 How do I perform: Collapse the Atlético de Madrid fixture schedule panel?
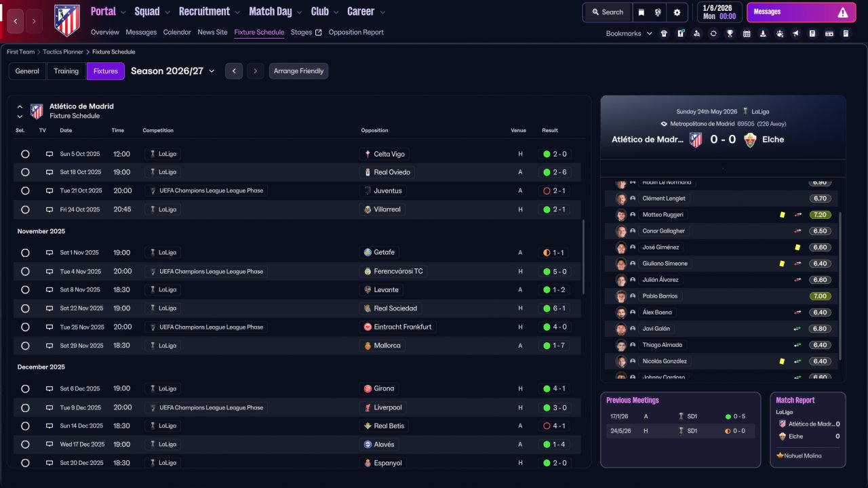[x=20, y=107]
